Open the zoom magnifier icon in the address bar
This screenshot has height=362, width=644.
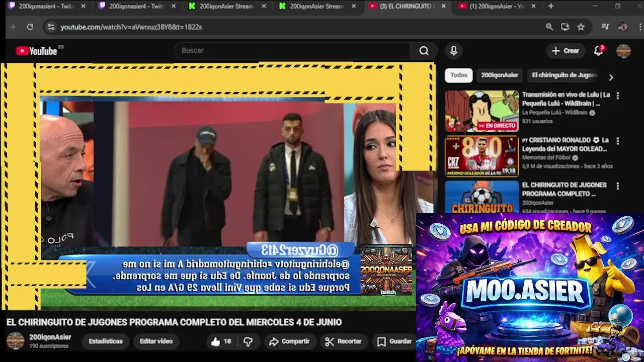(x=549, y=27)
